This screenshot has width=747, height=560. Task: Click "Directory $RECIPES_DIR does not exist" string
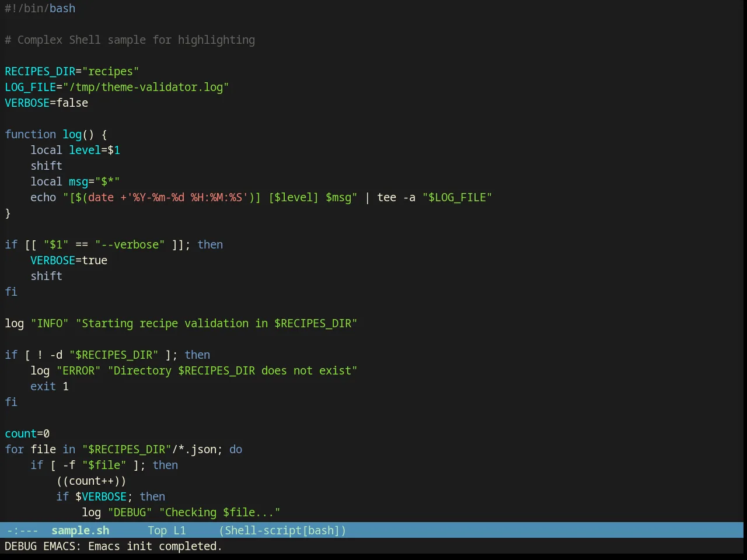233,370
